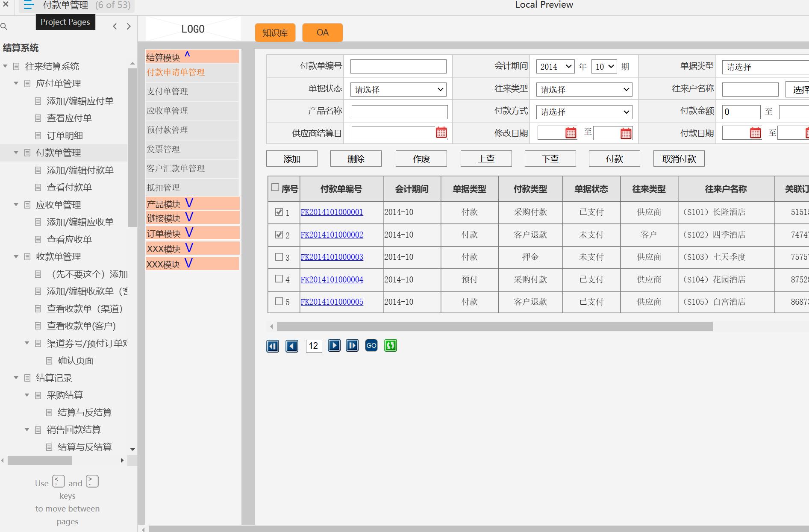Go to next page pagination icon
The width and height of the screenshot is (809, 532).
[x=334, y=345]
